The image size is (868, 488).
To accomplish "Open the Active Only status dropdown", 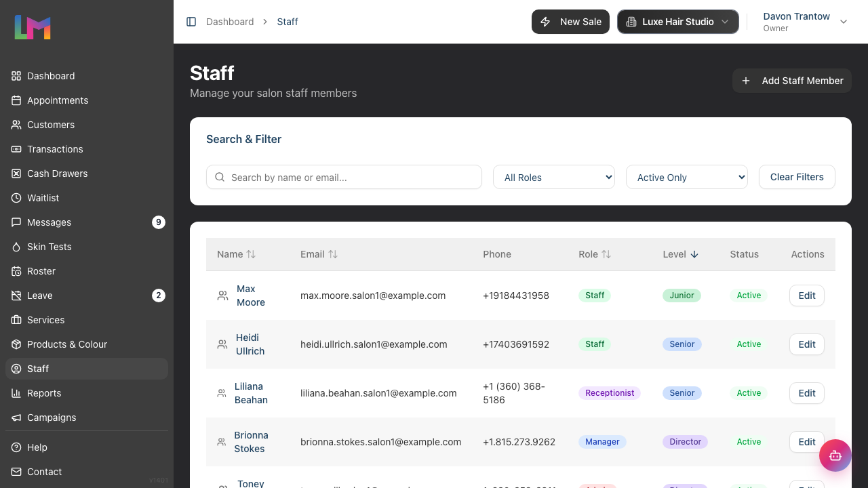I will tap(687, 177).
